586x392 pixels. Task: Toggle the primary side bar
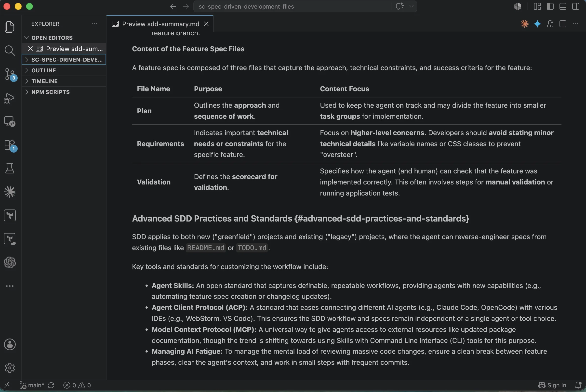pos(550,6)
